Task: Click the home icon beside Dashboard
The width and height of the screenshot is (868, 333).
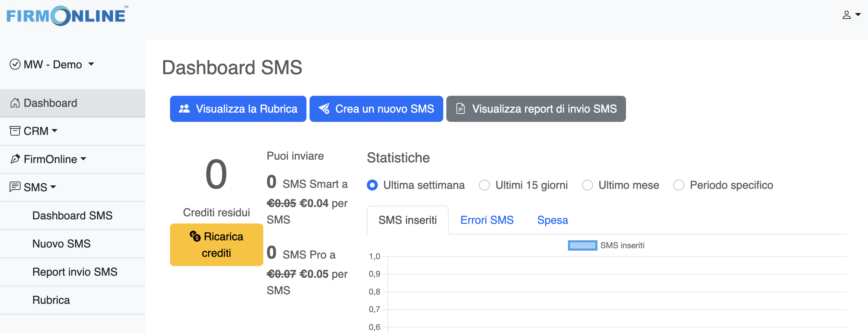Action: (x=14, y=103)
